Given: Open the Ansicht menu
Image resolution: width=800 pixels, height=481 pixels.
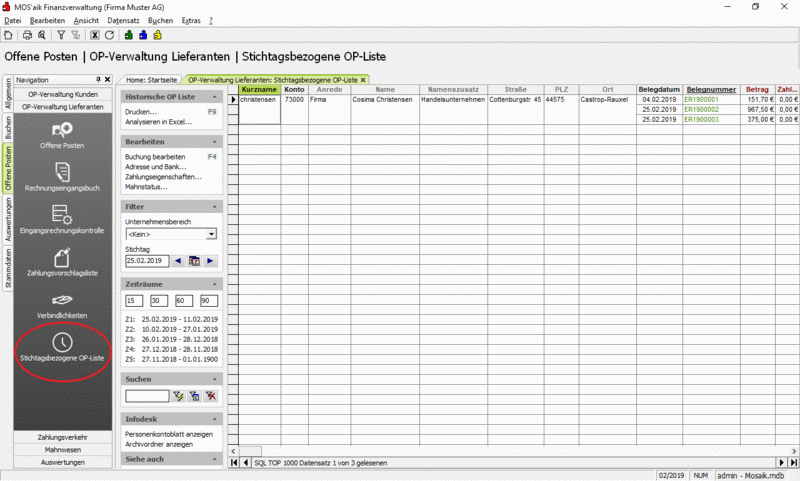Looking at the screenshot, I should click(86, 20).
